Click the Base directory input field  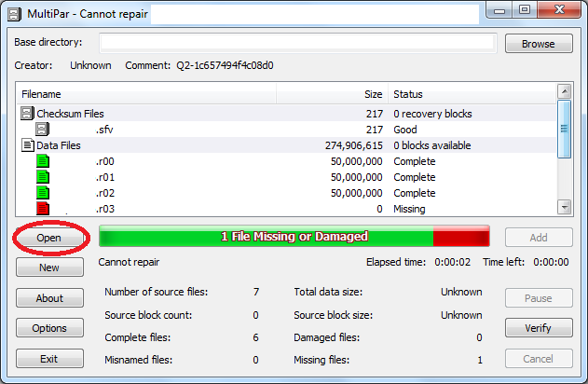[x=298, y=43]
